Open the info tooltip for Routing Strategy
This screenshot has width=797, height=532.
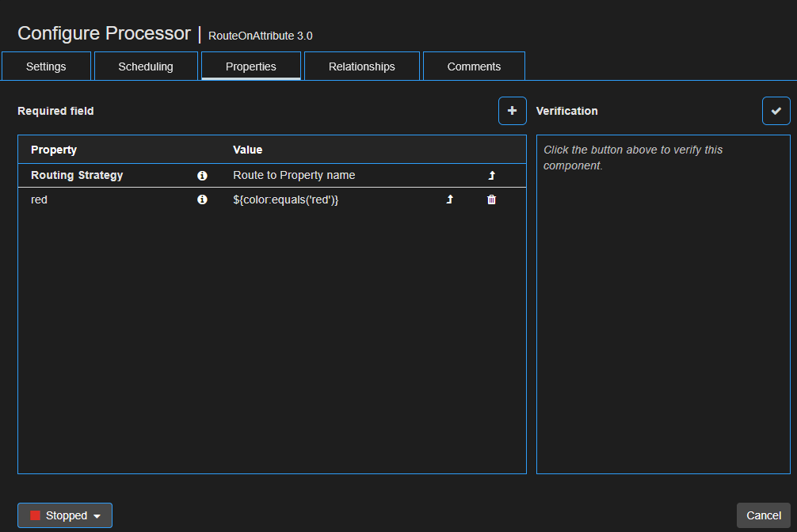202,175
